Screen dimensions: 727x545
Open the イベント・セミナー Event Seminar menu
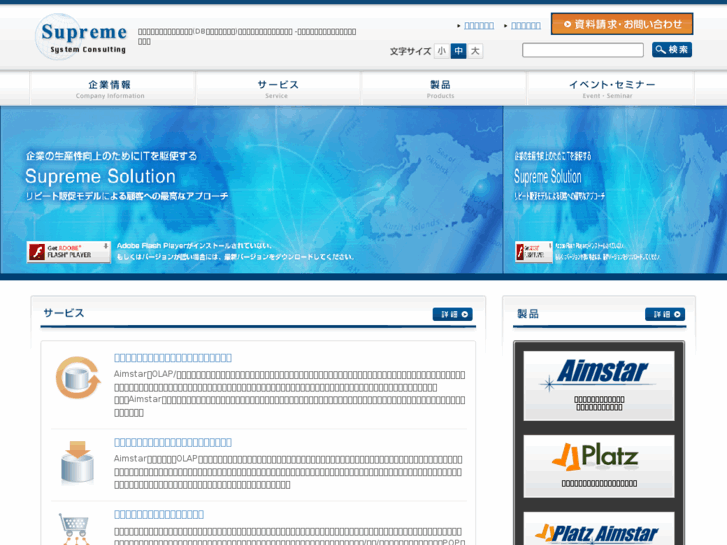(611, 89)
